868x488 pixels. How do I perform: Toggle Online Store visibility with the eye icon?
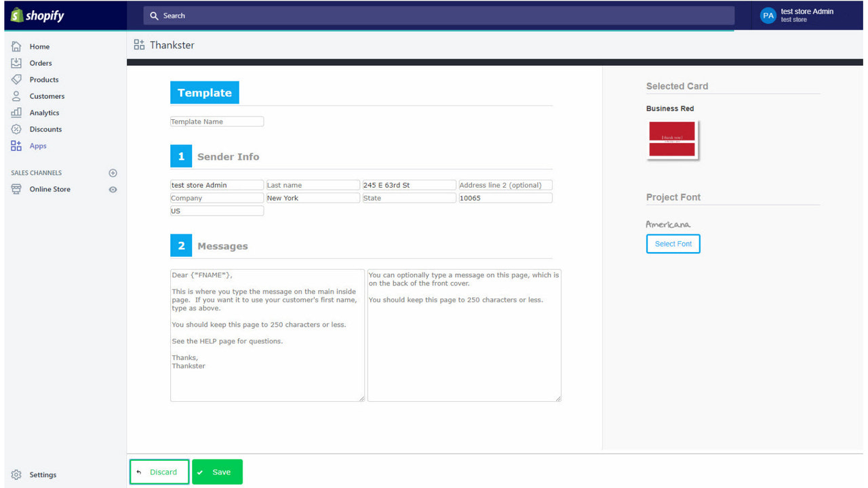pos(113,190)
